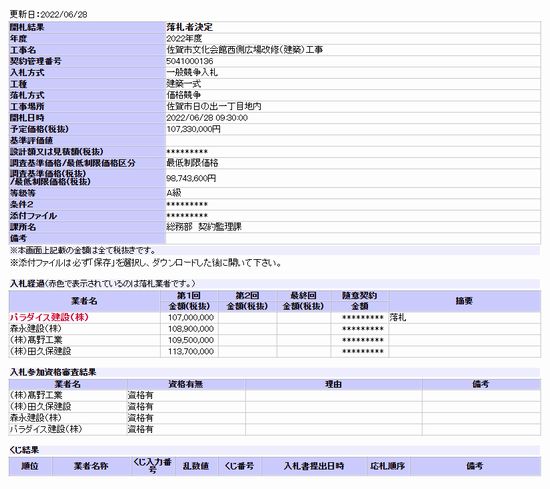Select the 応札順序 column header
Screen dimensions: 550x489
(x=388, y=466)
